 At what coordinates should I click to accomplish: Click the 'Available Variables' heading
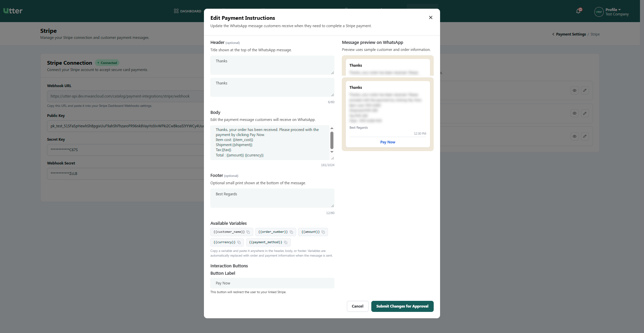point(228,223)
